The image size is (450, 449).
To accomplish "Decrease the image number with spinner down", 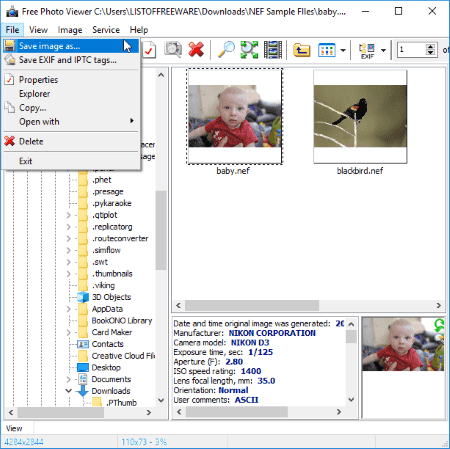I will click(431, 53).
